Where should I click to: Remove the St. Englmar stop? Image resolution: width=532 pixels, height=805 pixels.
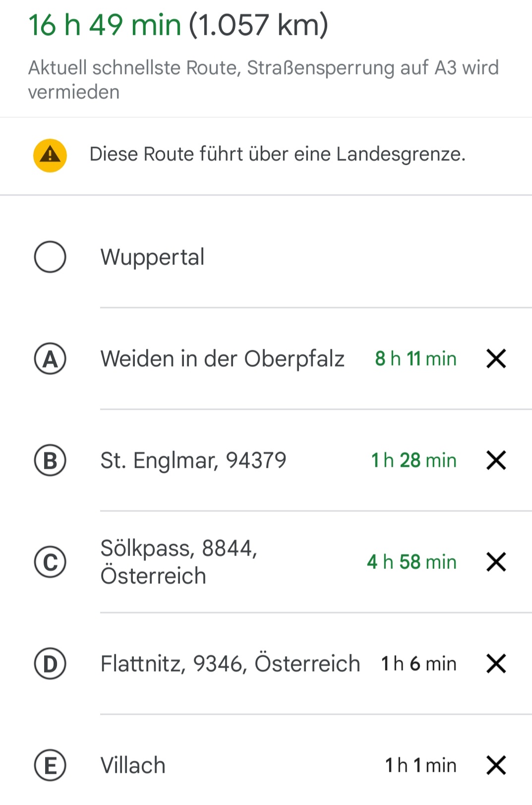[496, 460]
